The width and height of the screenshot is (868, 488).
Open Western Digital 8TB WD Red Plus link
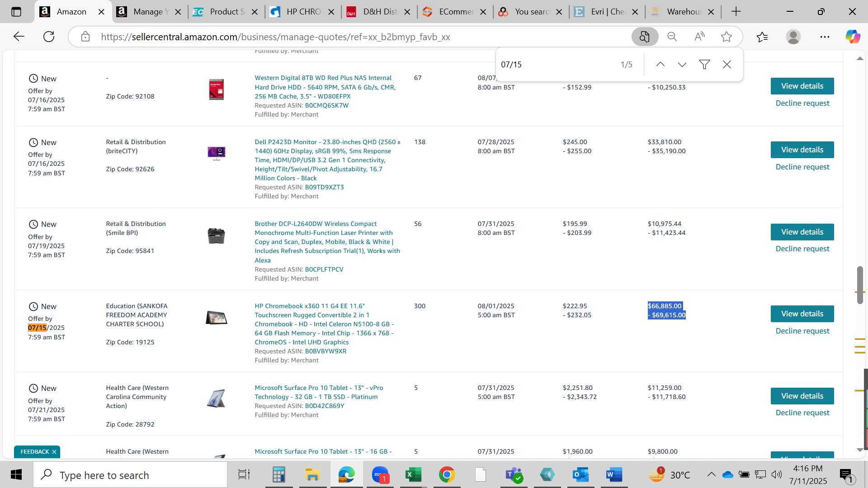click(325, 87)
